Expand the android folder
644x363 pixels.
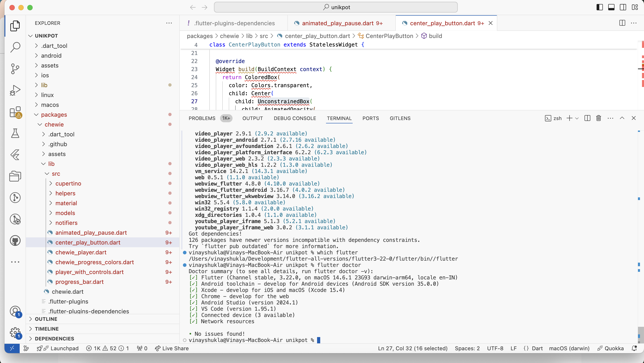[x=102, y=55]
